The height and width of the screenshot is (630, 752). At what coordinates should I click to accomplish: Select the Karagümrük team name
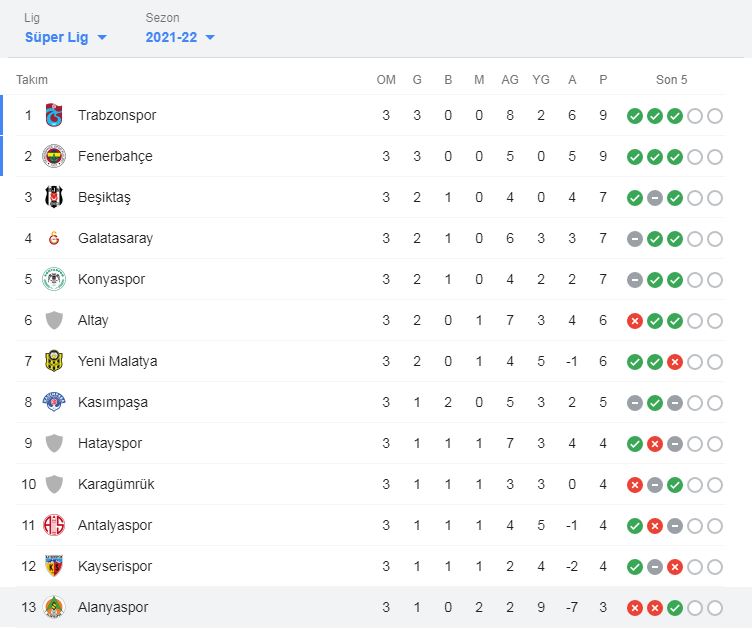(116, 484)
